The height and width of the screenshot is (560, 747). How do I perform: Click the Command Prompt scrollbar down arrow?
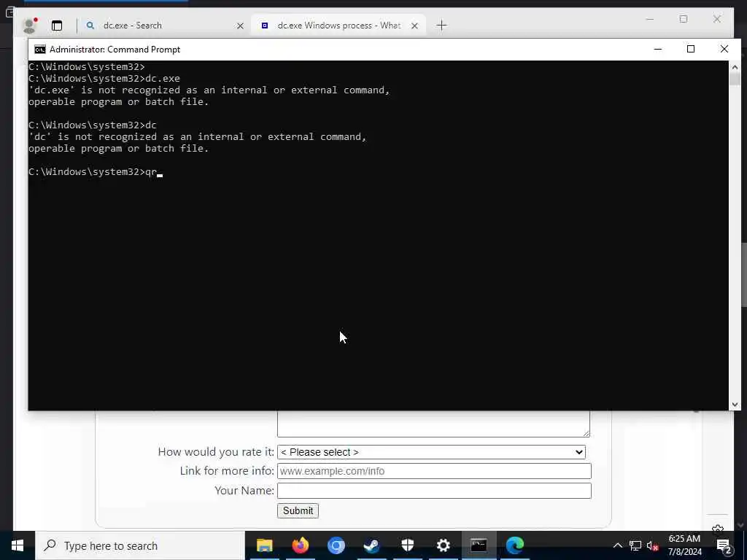coord(735,405)
